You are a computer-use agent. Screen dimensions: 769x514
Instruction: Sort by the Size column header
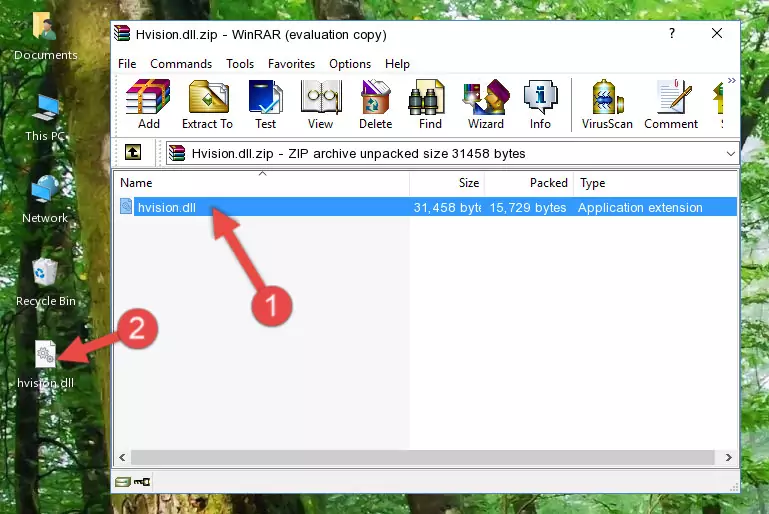tap(447, 183)
